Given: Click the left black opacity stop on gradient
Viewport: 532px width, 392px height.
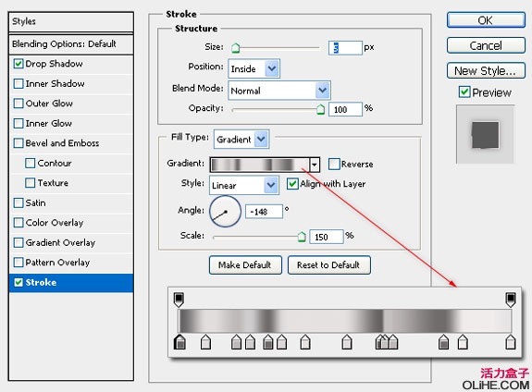Looking at the screenshot, I should (x=179, y=300).
